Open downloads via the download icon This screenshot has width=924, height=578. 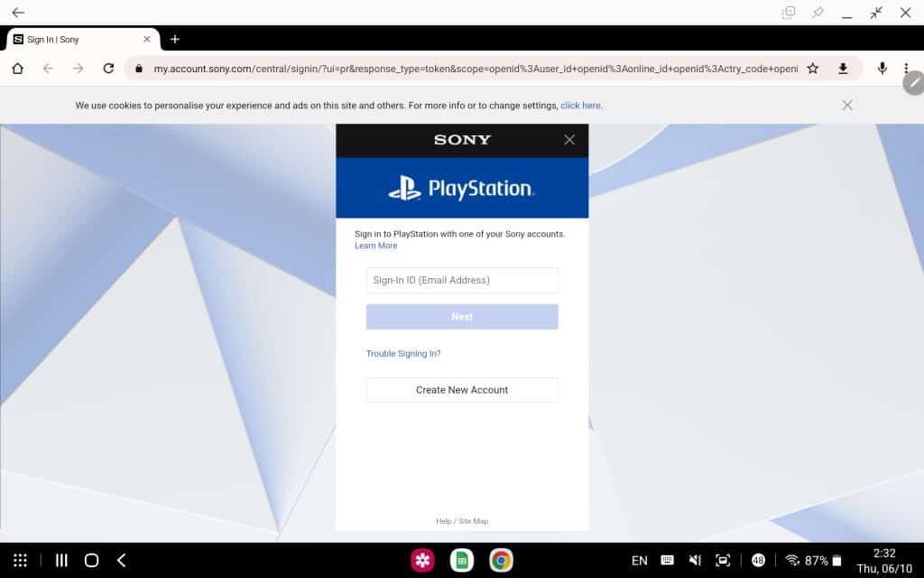(x=844, y=69)
